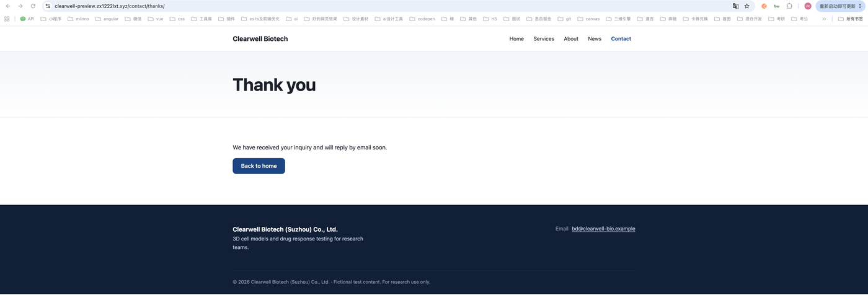Open the css bookmark folder

click(x=177, y=19)
